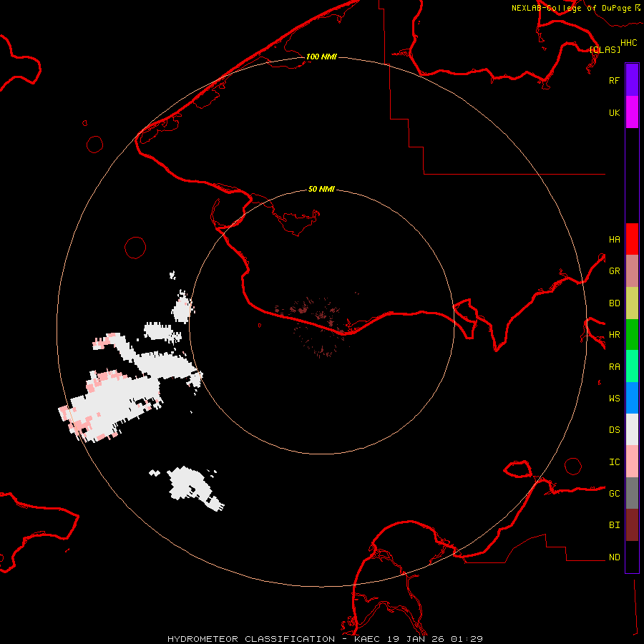Click the HR legend label
The height and width of the screenshot is (644, 644).
click(x=614, y=335)
